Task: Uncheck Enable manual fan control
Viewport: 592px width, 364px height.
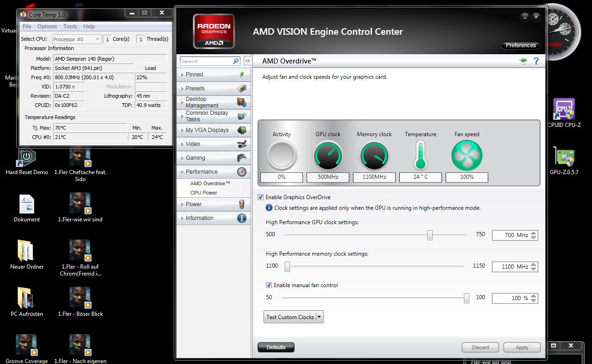Action: [x=269, y=285]
